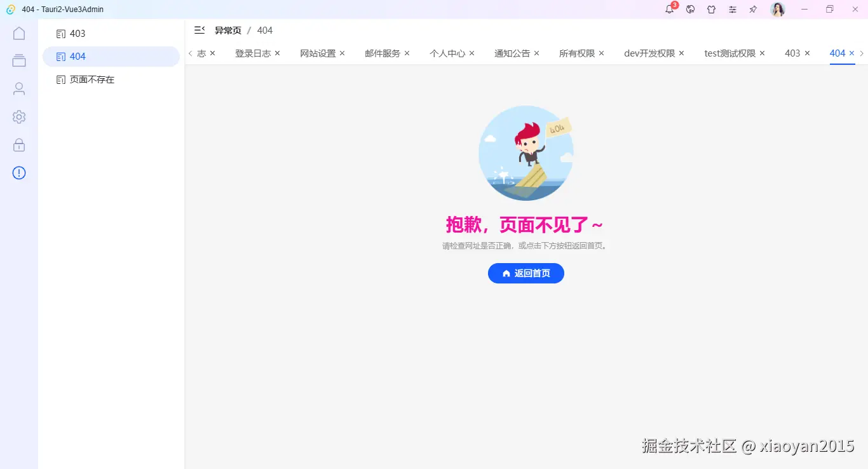
Task: Toggle the sidebar collapse hamburger icon
Action: (199, 30)
